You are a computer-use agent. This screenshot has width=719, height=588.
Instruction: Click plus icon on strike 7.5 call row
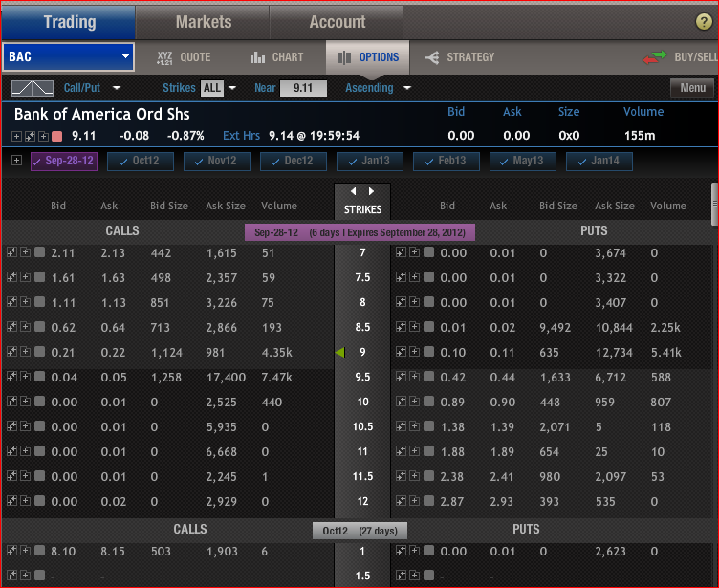26,277
